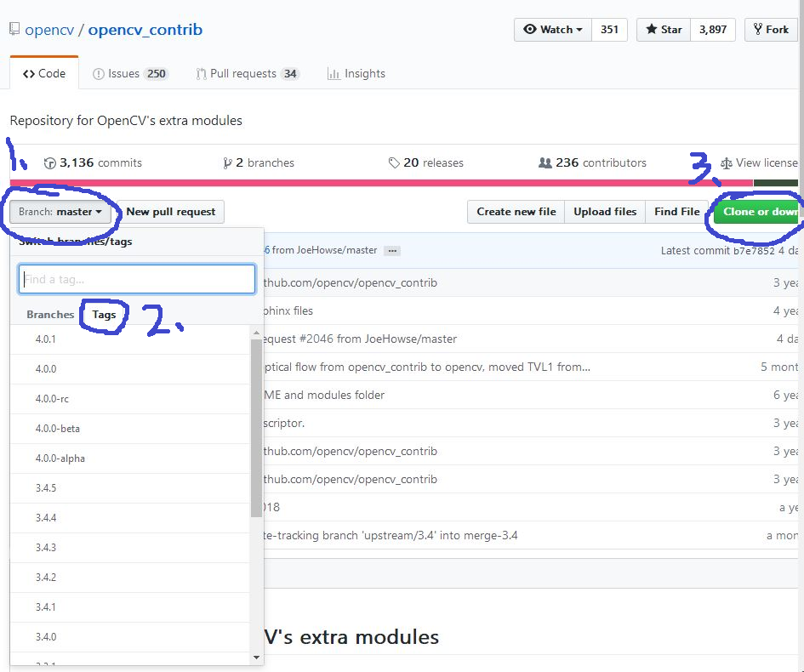Click the contributors people icon
The image size is (804, 672).
[x=545, y=162]
